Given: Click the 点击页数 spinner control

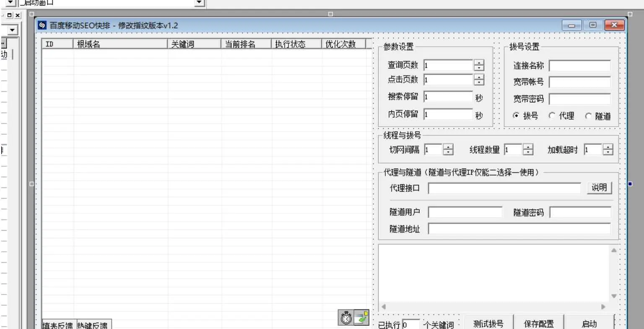Looking at the screenshot, I should [479, 80].
